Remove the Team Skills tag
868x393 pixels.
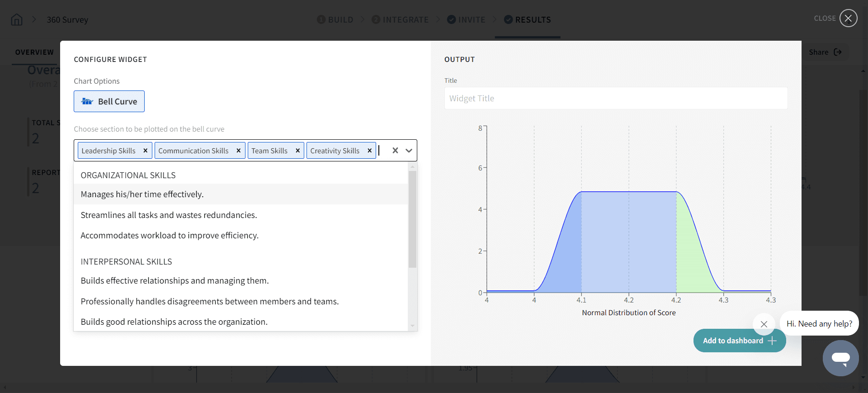click(x=297, y=151)
